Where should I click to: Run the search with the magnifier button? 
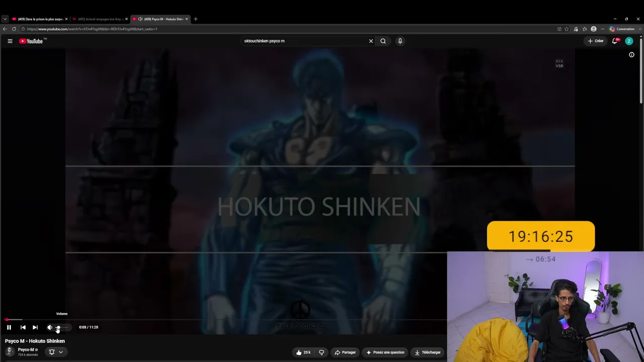tap(383, 41)
